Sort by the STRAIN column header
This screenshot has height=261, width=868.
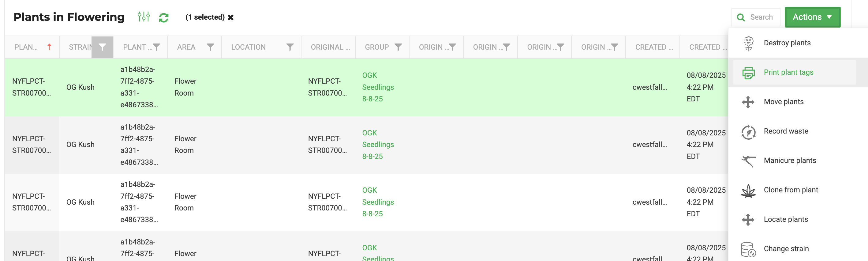[80, 47]
